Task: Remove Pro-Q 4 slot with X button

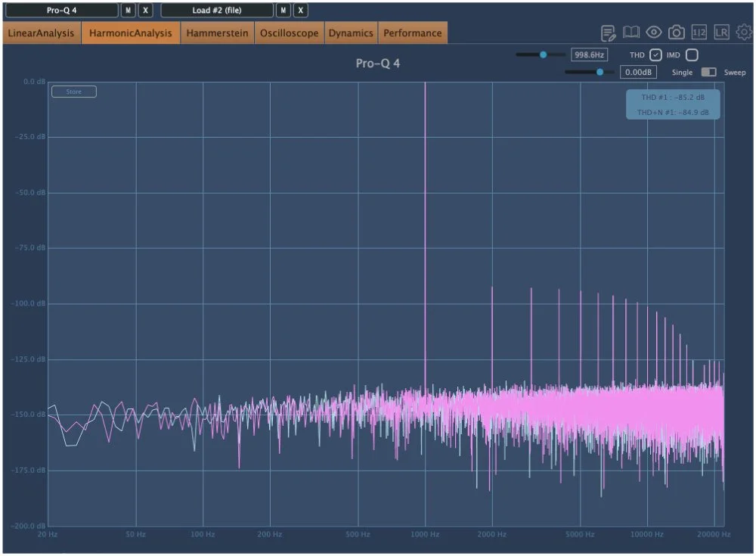Action: tap(145, 10)
